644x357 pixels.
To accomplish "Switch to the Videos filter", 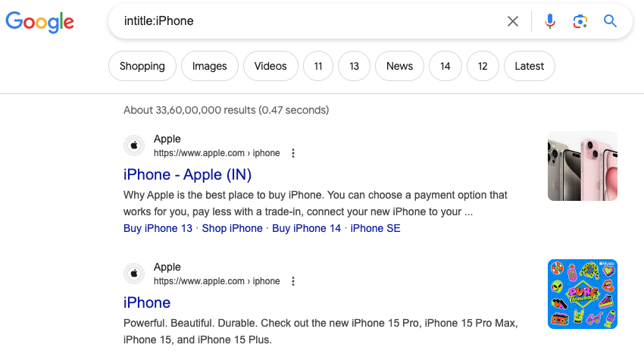I will coord(270,66).
